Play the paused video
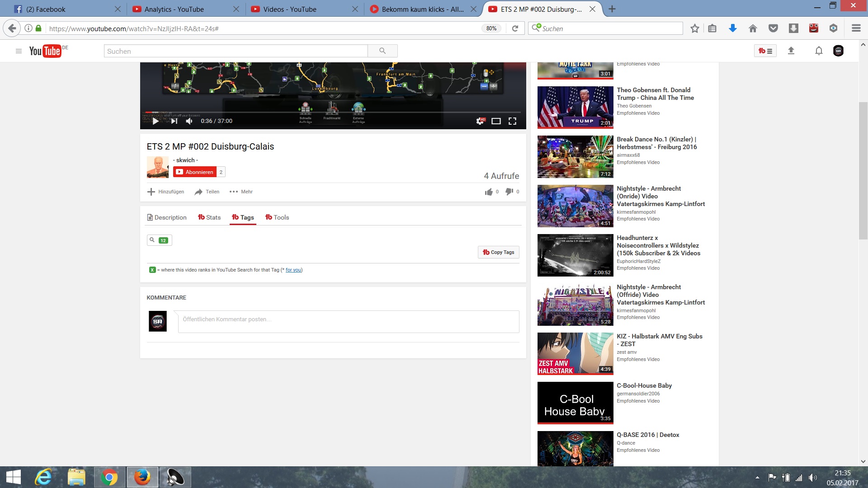This screenshot has width=868, height=488. click(155, 121)
